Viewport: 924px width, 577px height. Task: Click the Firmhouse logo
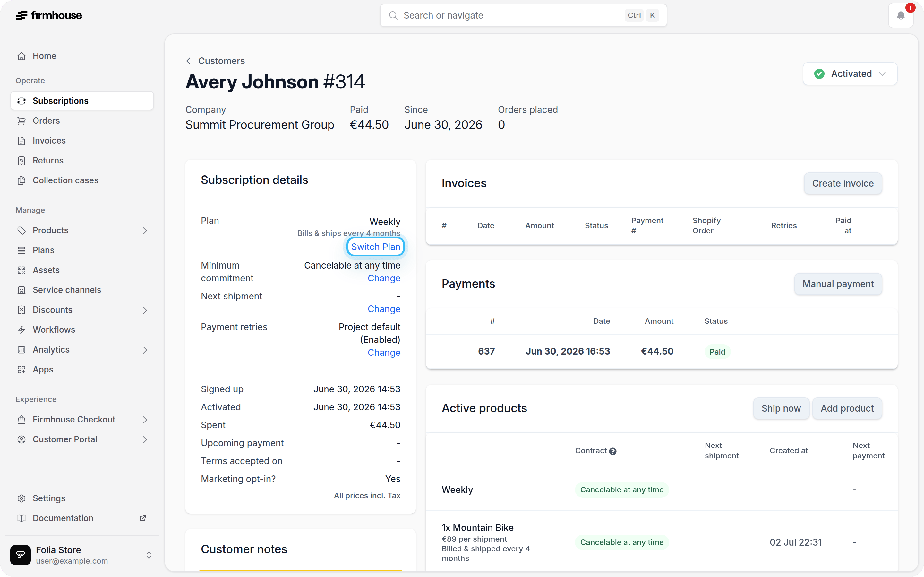(x=49, y=15)
